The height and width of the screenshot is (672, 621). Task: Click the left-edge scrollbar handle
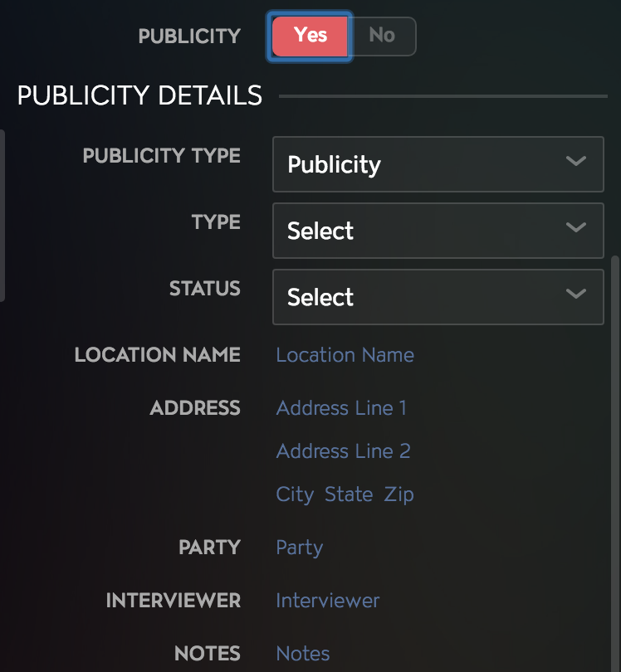pyautogui.click(x=2, y=216)
